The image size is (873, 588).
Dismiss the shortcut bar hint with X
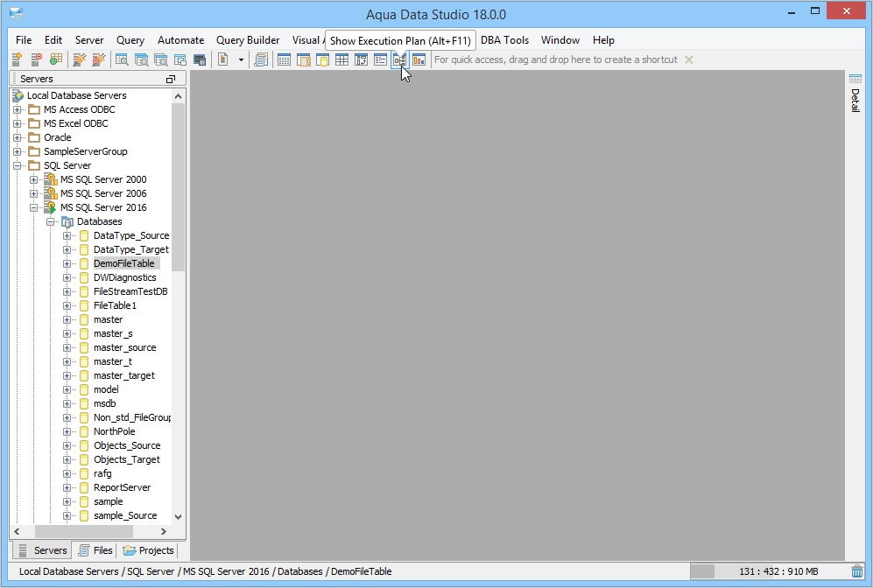[689, 59]
